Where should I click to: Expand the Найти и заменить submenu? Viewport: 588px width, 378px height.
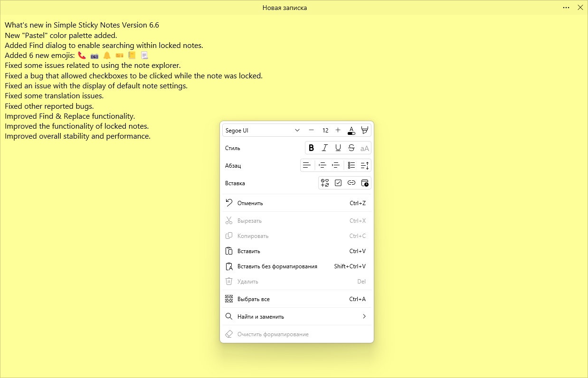coord(297,317)
